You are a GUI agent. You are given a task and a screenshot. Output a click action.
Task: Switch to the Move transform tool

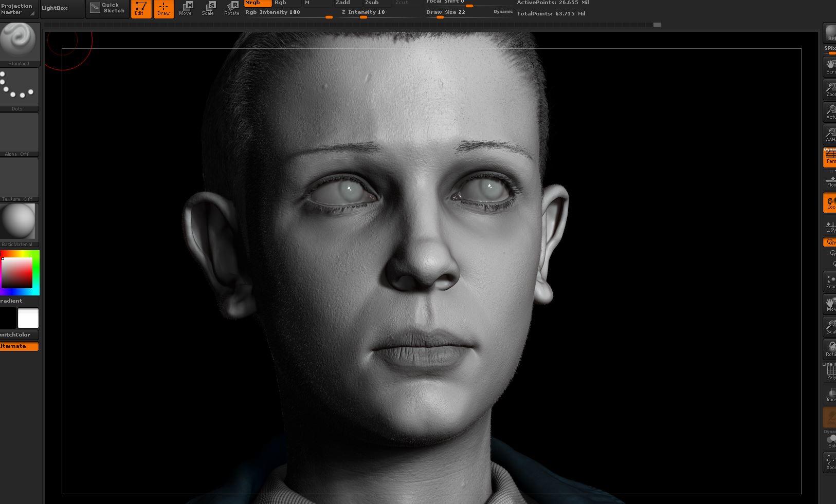186,9
